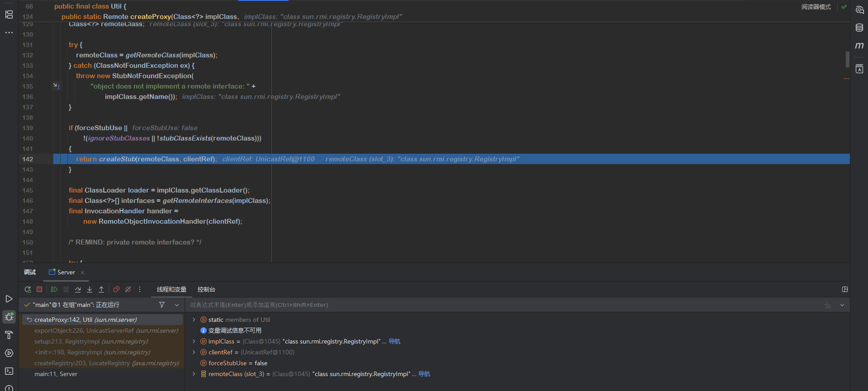Viewport: 868px width, 391px height.
Task: Switch to the 控制台 console tab
Action: (x=206, y=289)
